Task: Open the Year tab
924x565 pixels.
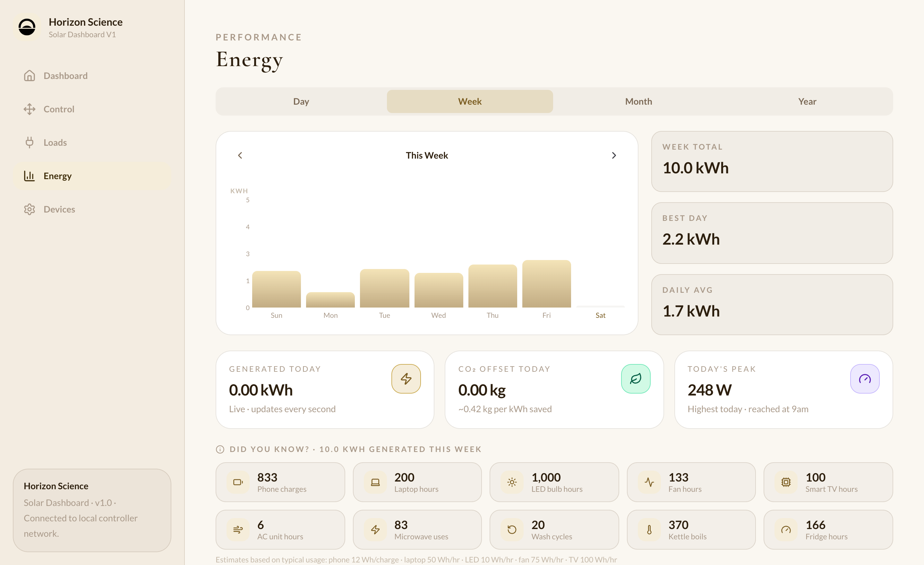Action: tap(807, 101)
